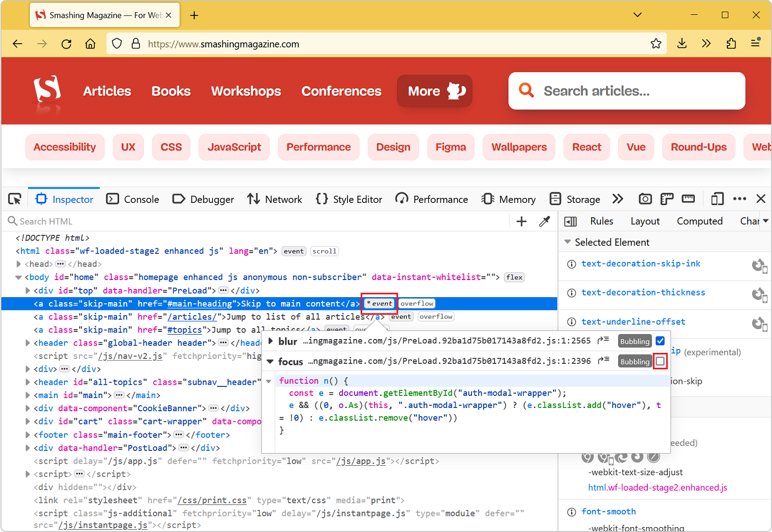Grab a color with the eyedropper
Image resolution: width=772 pixels, height=532 pixels.
pos(545,221)
